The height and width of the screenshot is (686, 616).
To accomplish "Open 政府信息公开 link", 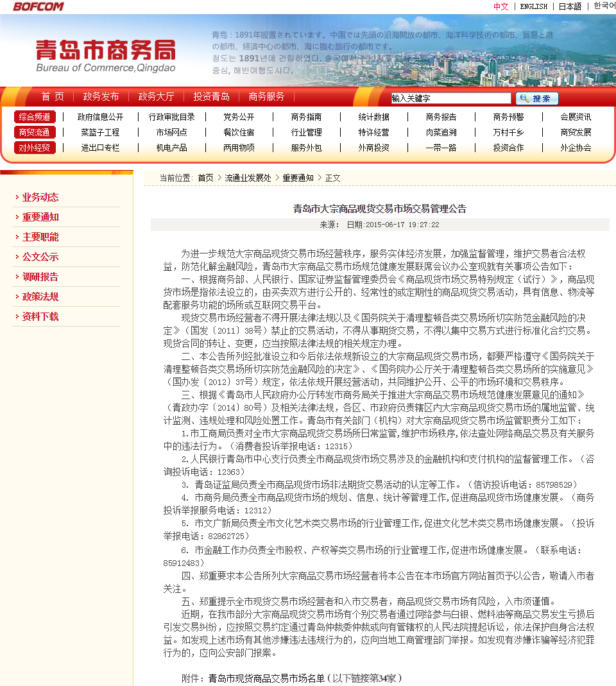I will click(100, 117).
